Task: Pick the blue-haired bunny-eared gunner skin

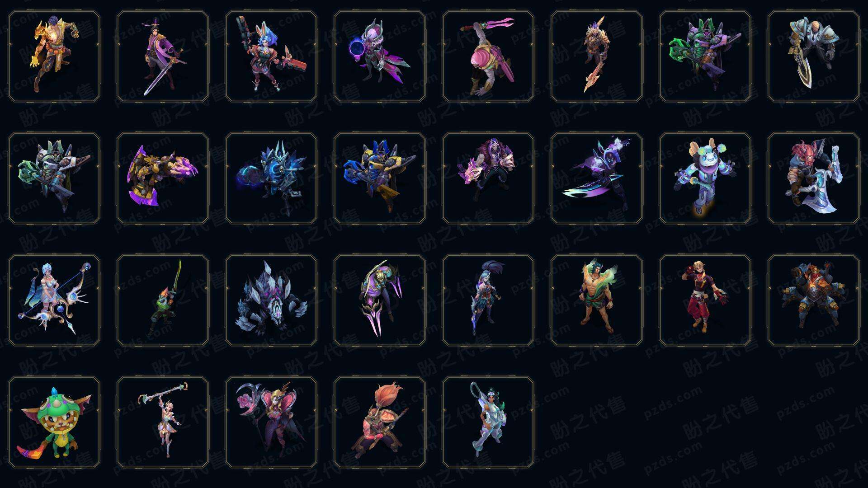Action: tap(271, 56)
